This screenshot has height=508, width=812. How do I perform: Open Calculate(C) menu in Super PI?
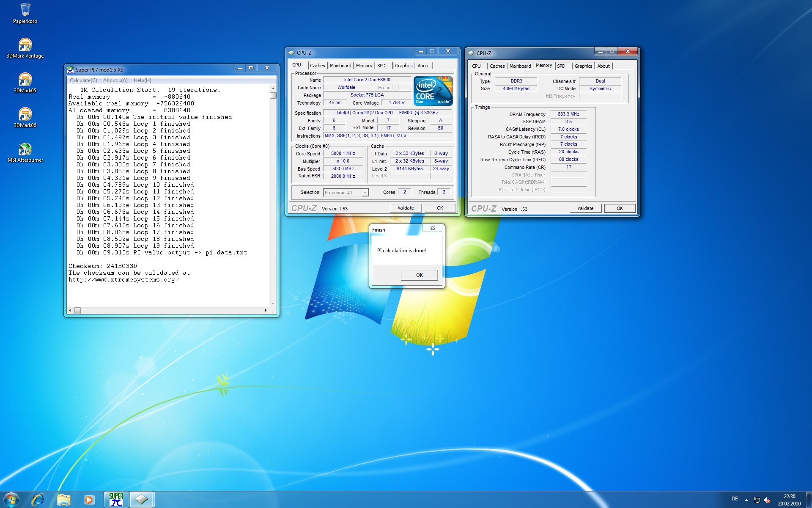(83, 80)
